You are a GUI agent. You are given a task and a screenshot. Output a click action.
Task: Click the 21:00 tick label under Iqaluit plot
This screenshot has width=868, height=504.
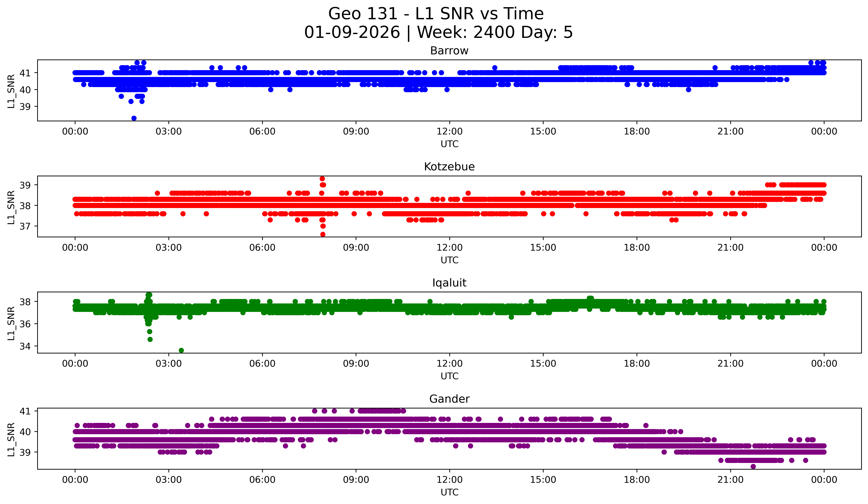coord(730,364)
